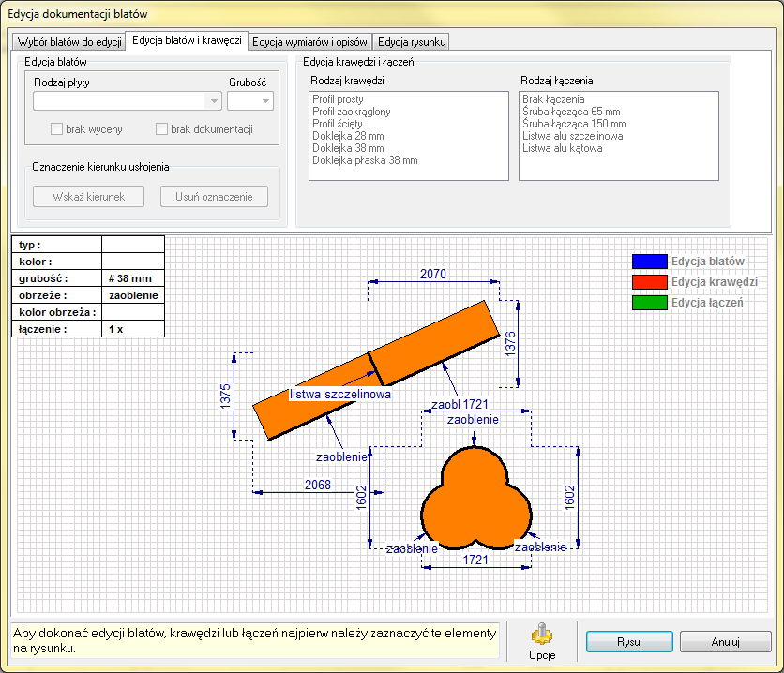Select Profil prosty edge type
Image resolution: width=784 pixels, height=673 pixels.
(x=338, y=99)
